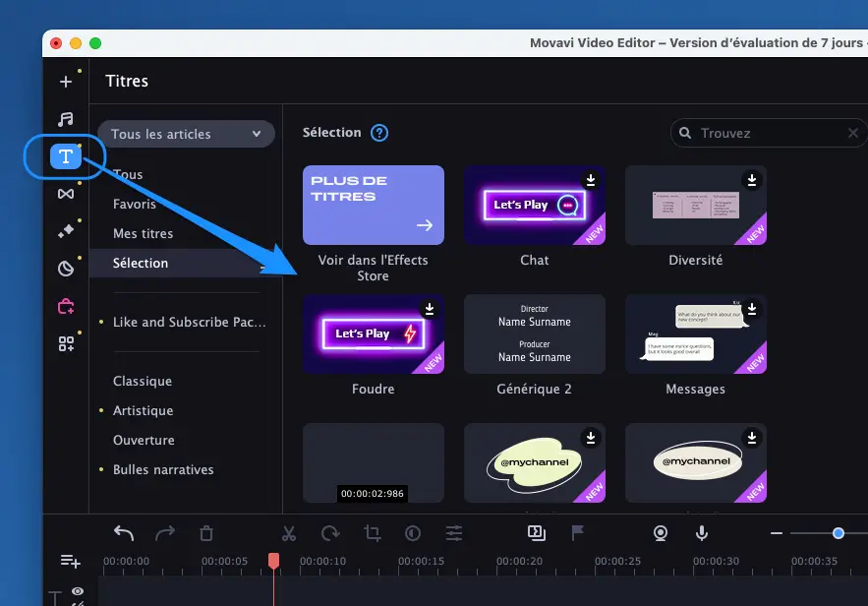Open clip properties sliders icon
This screenshot has height=606, width=868.
pos(454,533)
